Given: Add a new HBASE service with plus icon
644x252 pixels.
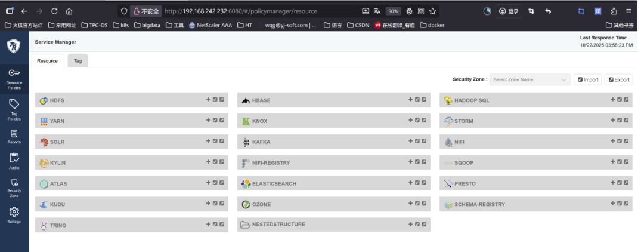Looking at the screenshot, I should [410, 100].
